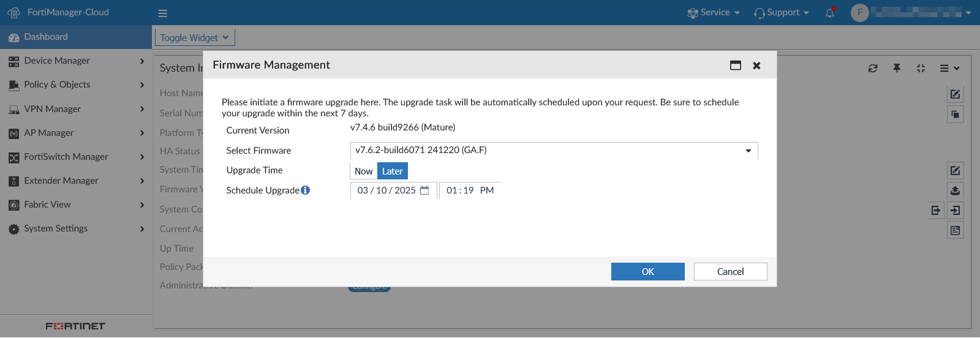Go to Device Manager in sidebar

[x=57, y=61]
